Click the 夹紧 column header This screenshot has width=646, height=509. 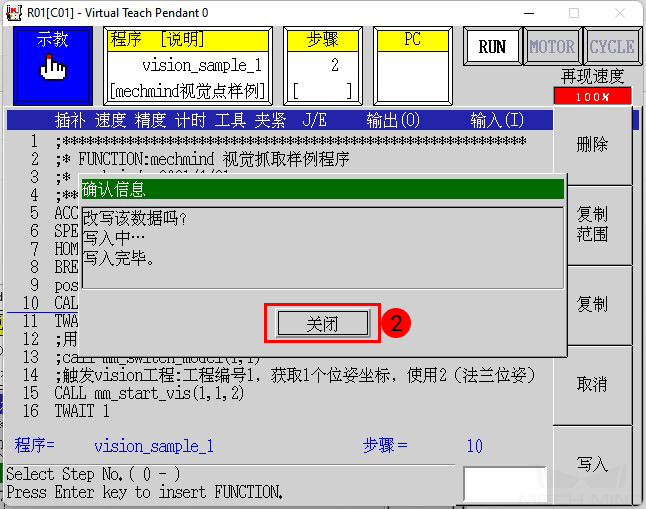coord(270,120)
